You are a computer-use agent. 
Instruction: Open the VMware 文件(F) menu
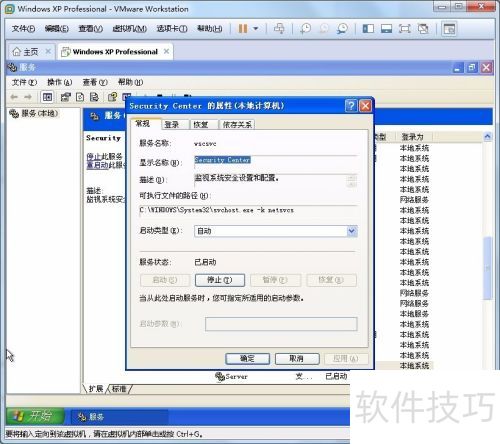[x=23, y=29]
